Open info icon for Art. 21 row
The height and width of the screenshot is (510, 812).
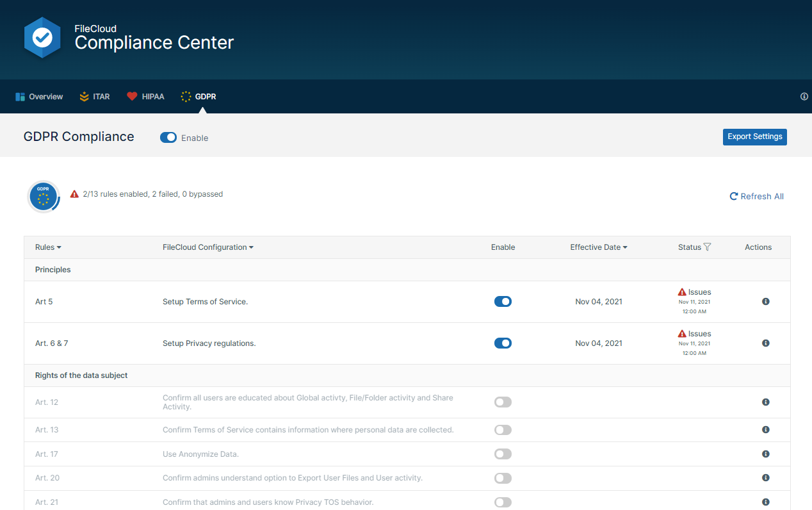(766, 502)
